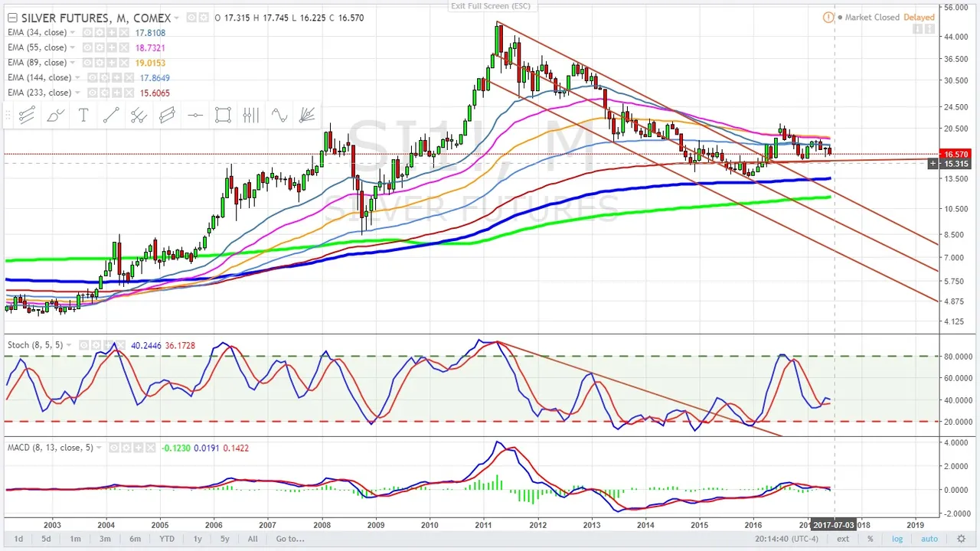Open settings for EMA (34, close)
980x551 pixels.
click(100, 33)
